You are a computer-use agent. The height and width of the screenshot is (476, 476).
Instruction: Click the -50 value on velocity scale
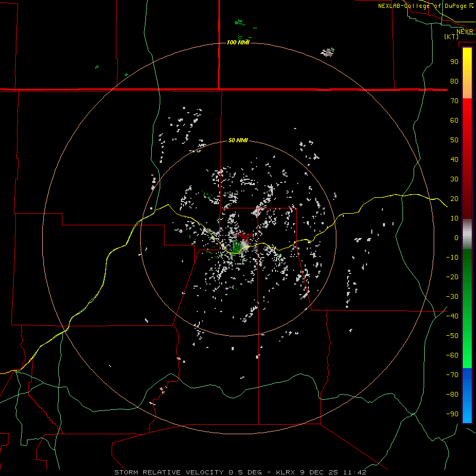(452, 335)
